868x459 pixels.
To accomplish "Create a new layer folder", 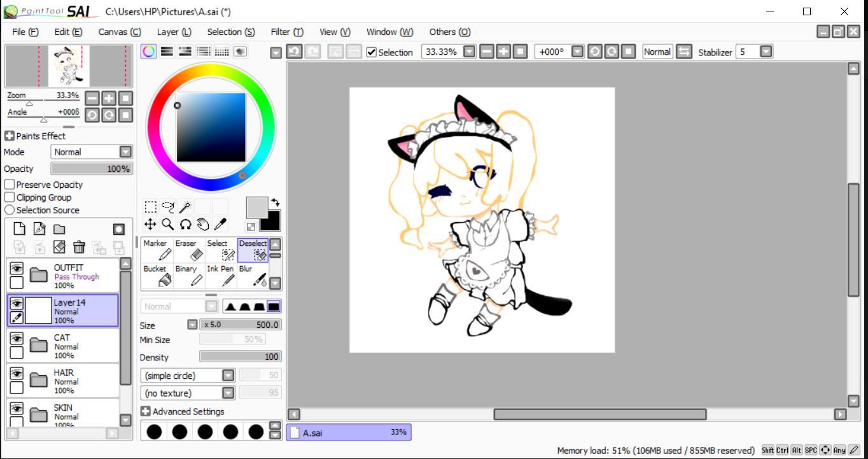I will [59, 229].
